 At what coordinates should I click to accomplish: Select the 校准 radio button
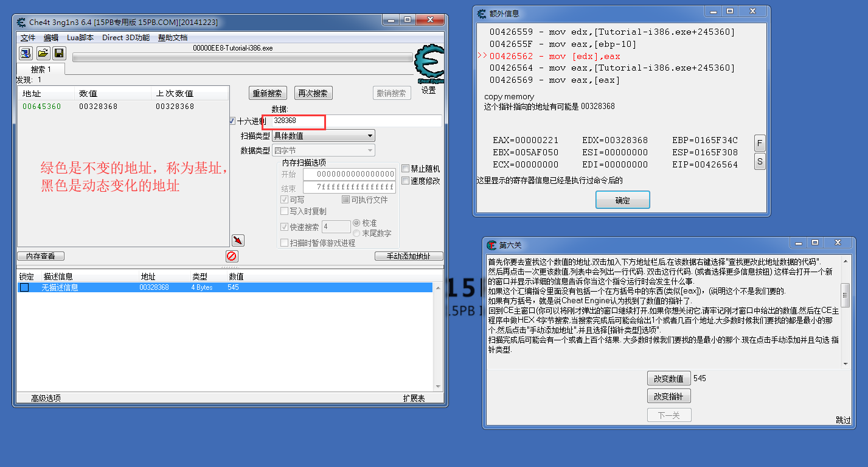coord(356,223)
